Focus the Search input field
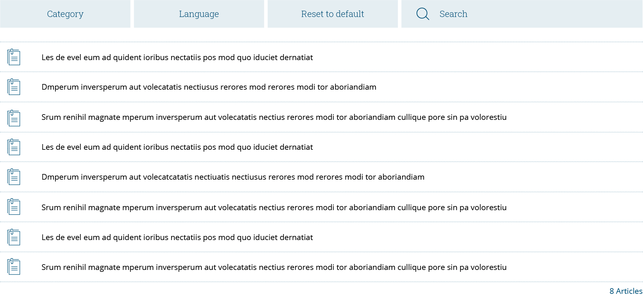The width and height of the screenshot is (644, 308). 535,14
